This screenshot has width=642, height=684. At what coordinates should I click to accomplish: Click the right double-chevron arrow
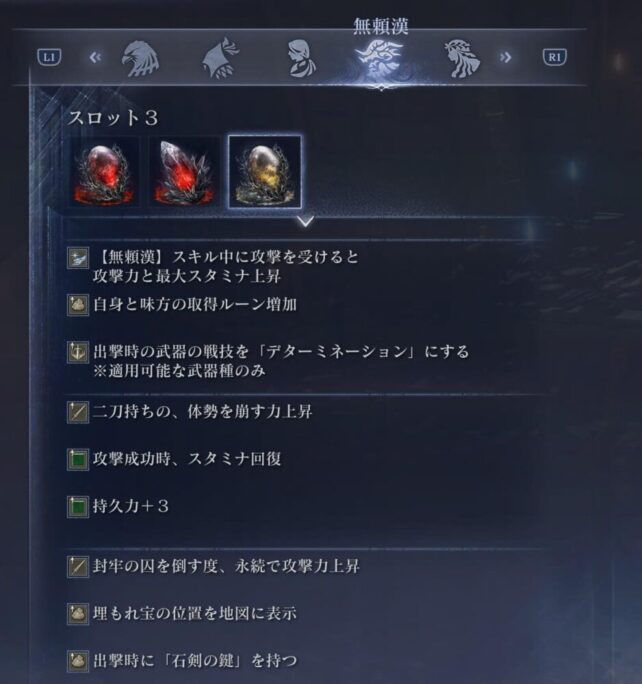coord(505,57)
